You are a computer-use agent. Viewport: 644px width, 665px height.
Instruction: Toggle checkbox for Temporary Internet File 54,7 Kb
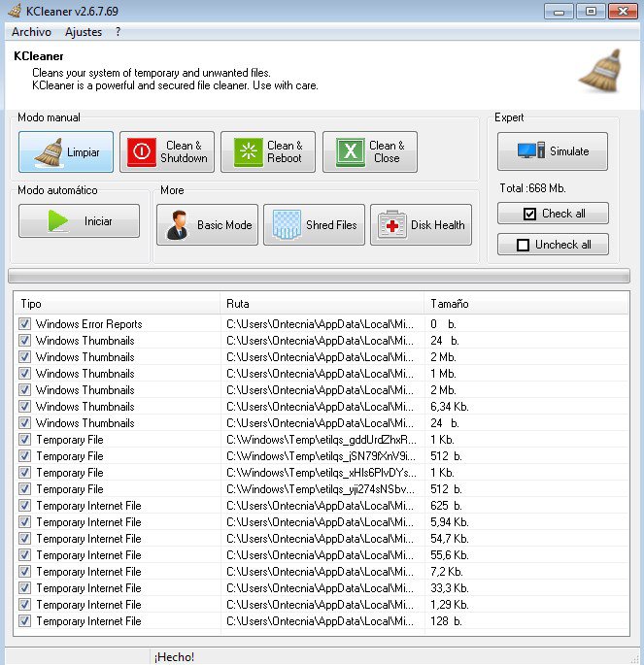point(24,539)
